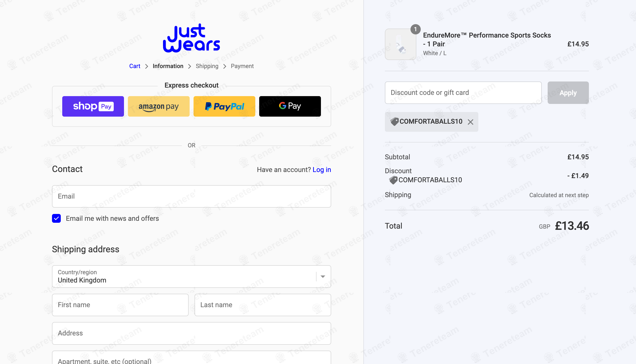636x364 pixels.
Task: Check out with PayPal
Action: point(224,106)
